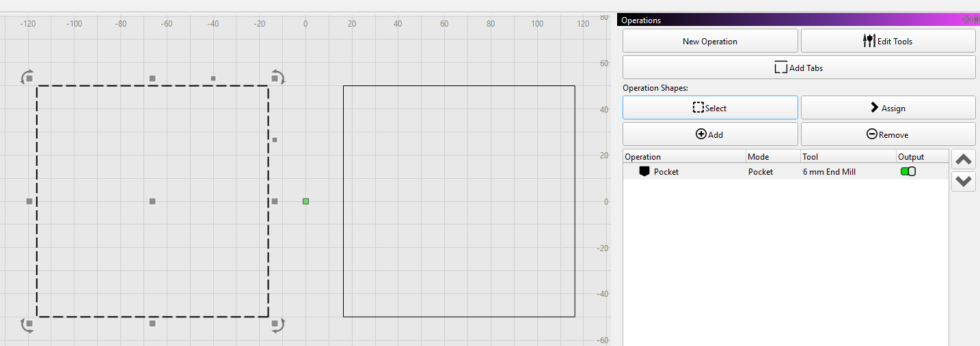Assign selected shapes to the operation
Image resolution: width=980 pixels, height=346 pixels.
click(x=888, y=108)
